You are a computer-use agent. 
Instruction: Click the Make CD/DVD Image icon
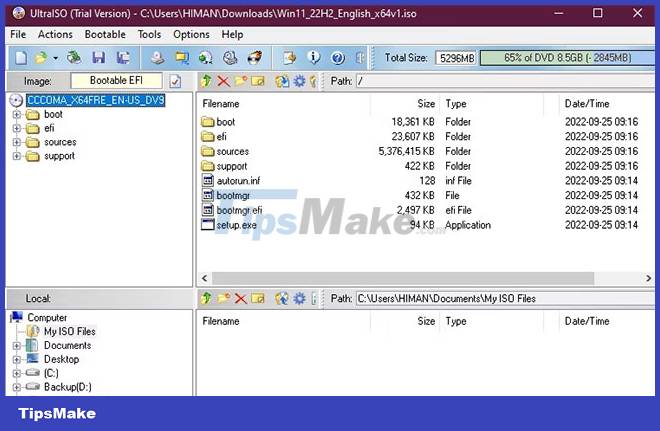pyautogui.click(x=157, y=58)
